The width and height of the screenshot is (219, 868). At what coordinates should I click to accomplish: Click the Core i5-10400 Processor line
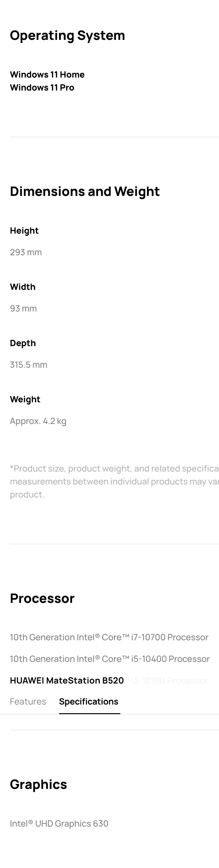point(110,659)
